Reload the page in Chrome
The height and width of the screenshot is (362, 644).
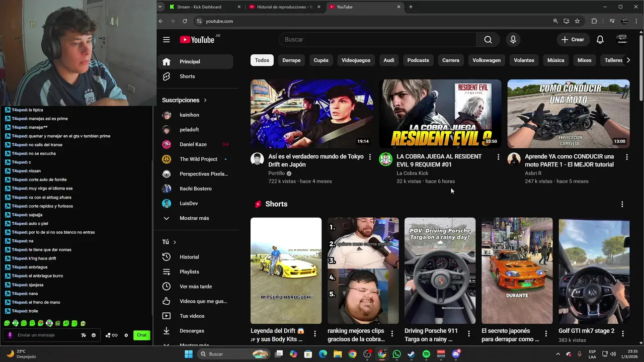[185, 21]
